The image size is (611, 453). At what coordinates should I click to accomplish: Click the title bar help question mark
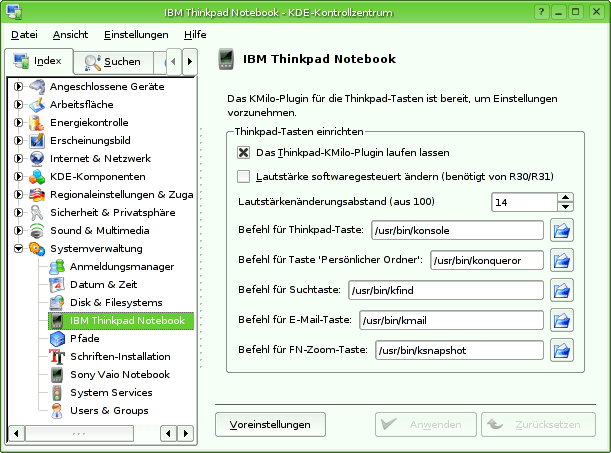pyautogui.click(x=541, y=12)
